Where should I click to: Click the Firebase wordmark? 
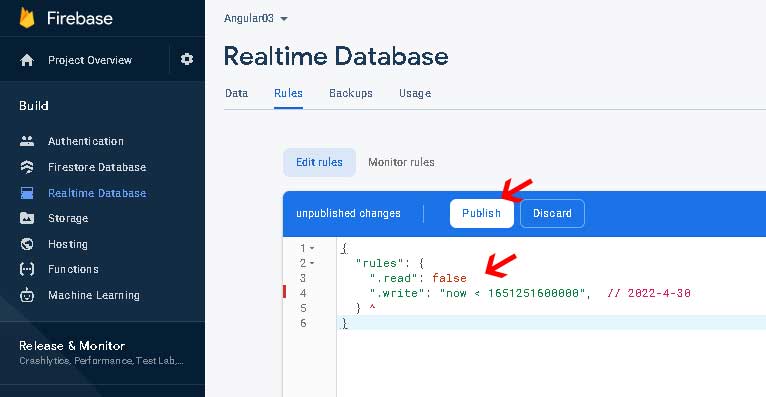pos(80,19)
